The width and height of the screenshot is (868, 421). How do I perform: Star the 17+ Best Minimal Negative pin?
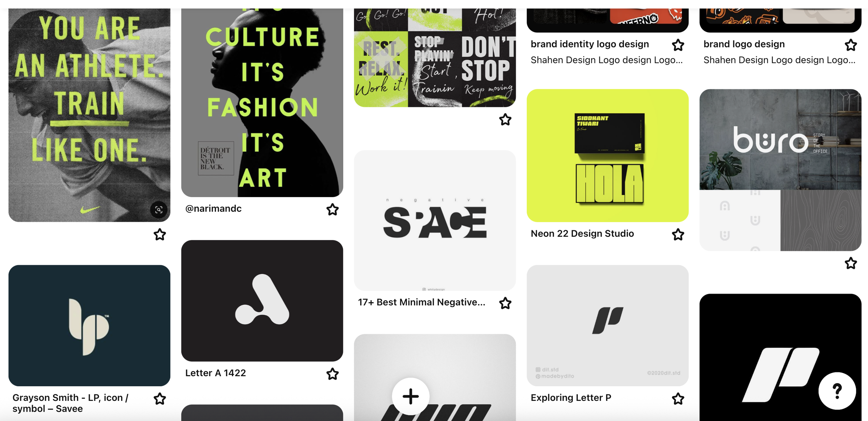tap(505, 303)
